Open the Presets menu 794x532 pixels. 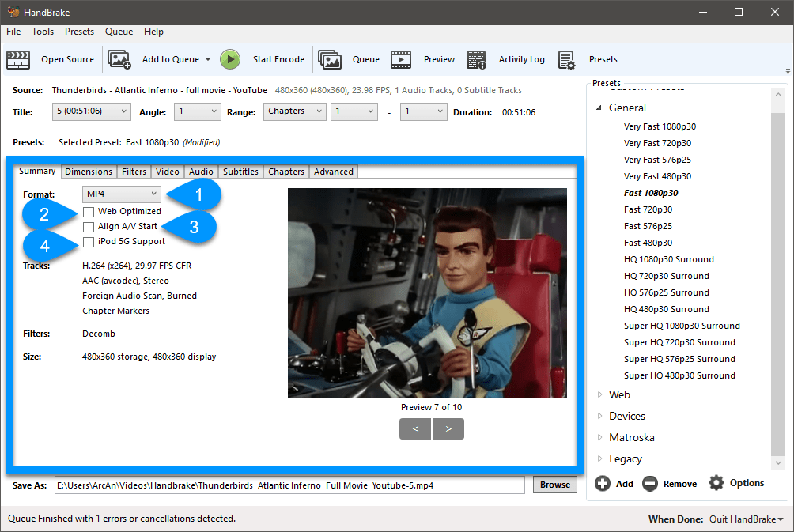tap(80, 32)
